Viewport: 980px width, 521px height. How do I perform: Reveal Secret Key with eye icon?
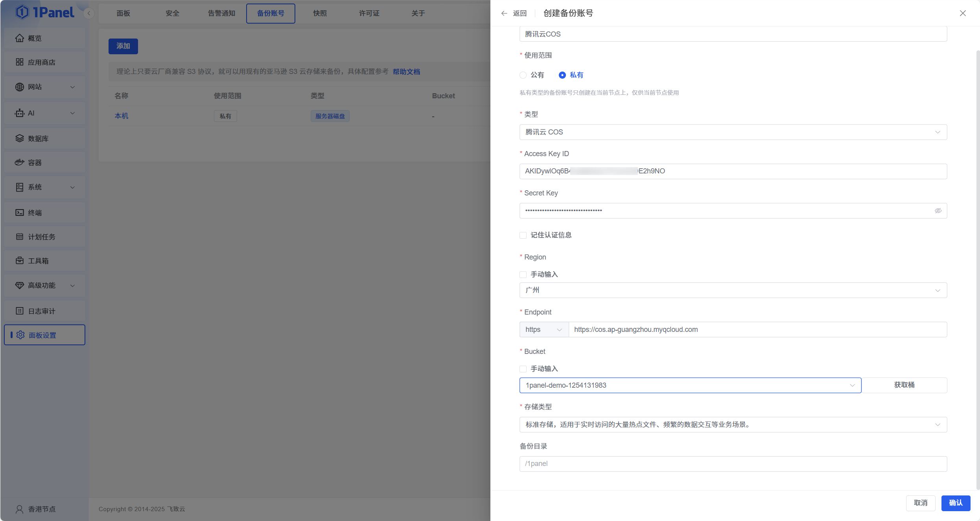[938, 211]
